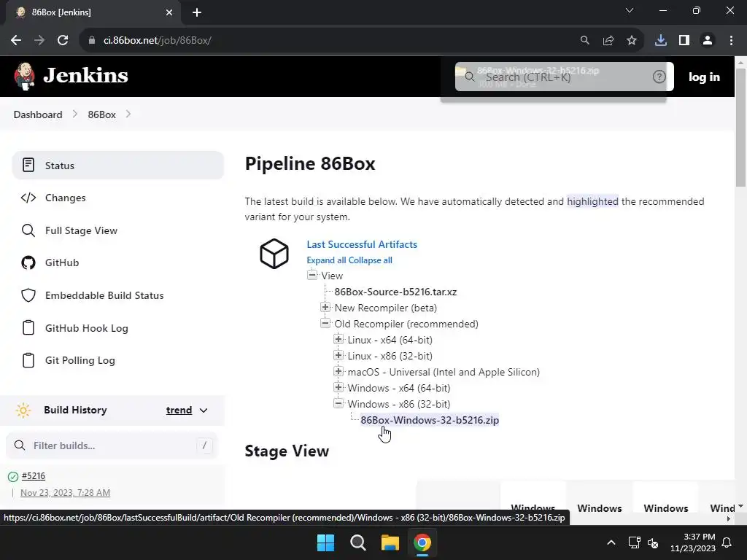Viewport: 747px width, 560px height.
Task: Open Last Successful Artifacts link
Action: click(x=362, y=244)
